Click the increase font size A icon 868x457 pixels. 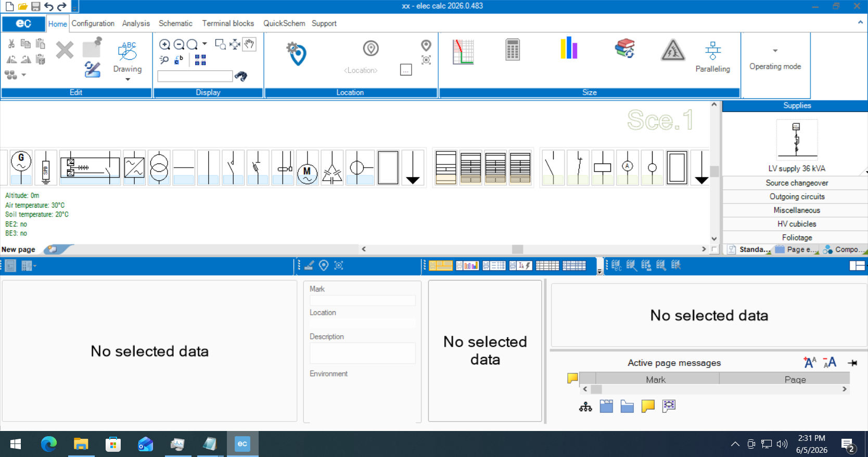pyautogui.click(x=810, y=362)
